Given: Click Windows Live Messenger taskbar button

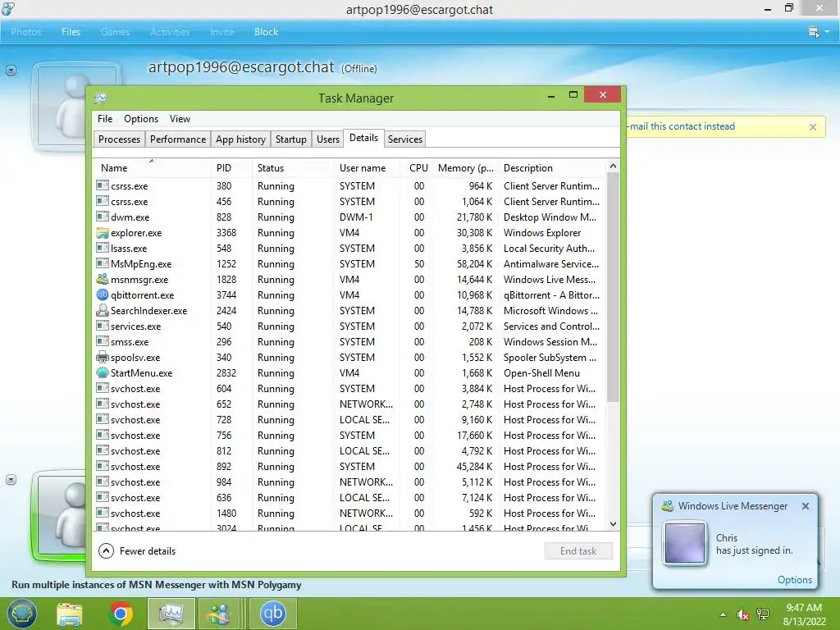Looking at the screenshot, I should point(219,614).
